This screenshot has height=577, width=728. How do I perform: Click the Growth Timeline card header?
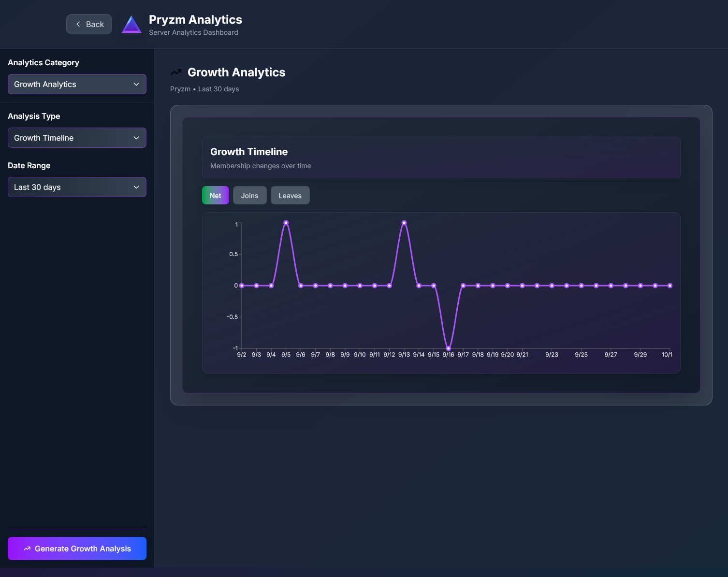pyautogui.click(x=441, y=158)
